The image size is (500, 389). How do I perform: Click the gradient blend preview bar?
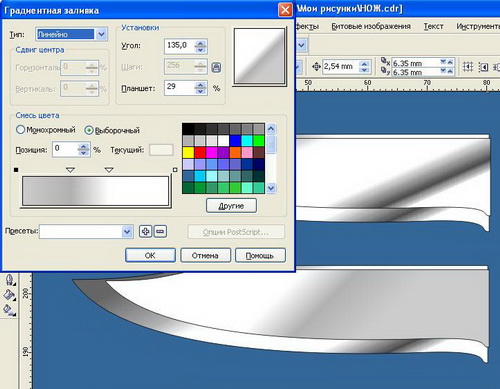[x=96, y=191]
